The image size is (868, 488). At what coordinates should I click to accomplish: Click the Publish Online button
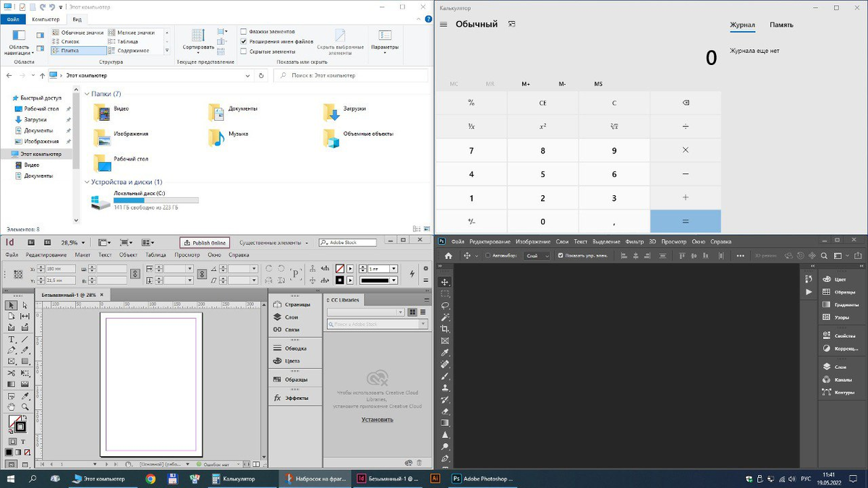click(x=205, y=242)
